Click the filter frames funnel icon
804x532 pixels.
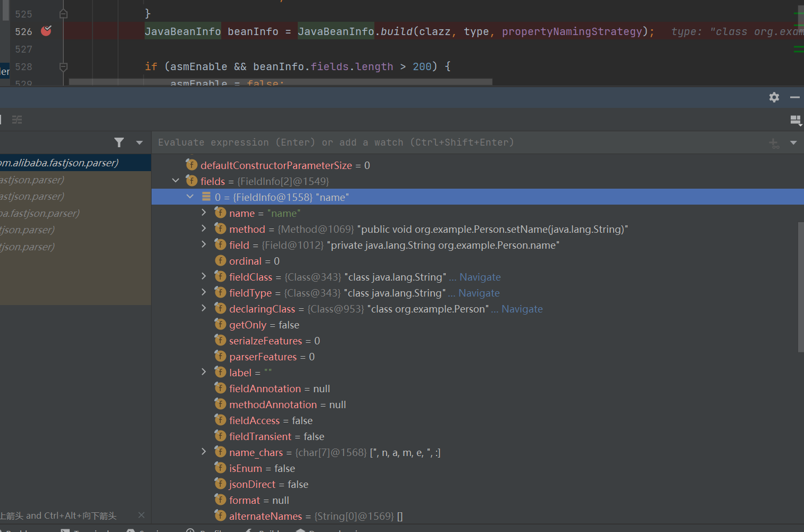point(119,142)
